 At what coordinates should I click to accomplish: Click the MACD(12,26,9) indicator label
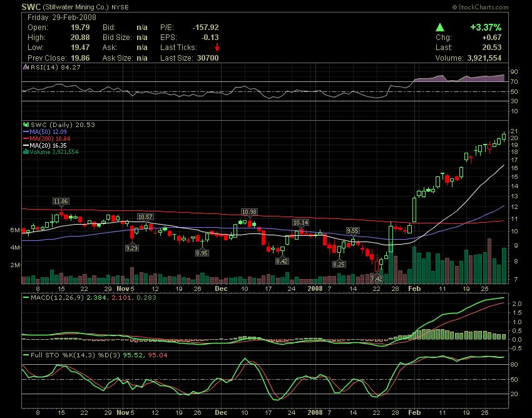click(x=57, y=298)
